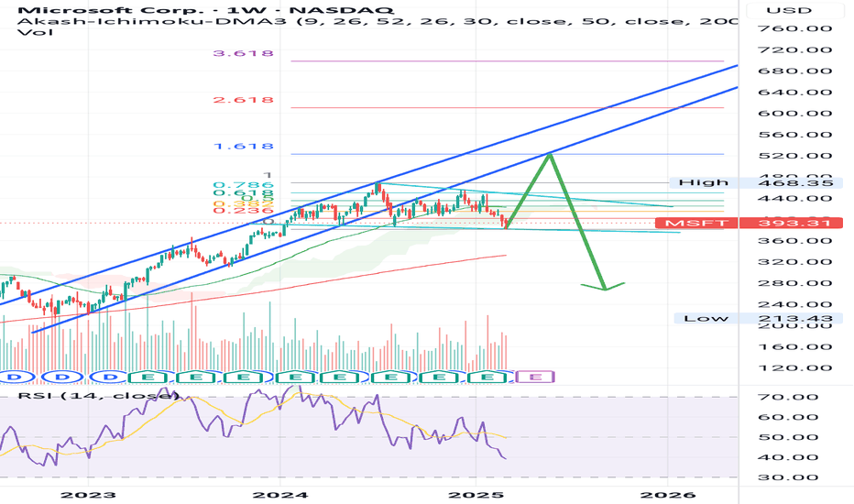Select the 0.236 Fibonacci level label
This screenshot has width=854, height=504.
tap(243, 211)
